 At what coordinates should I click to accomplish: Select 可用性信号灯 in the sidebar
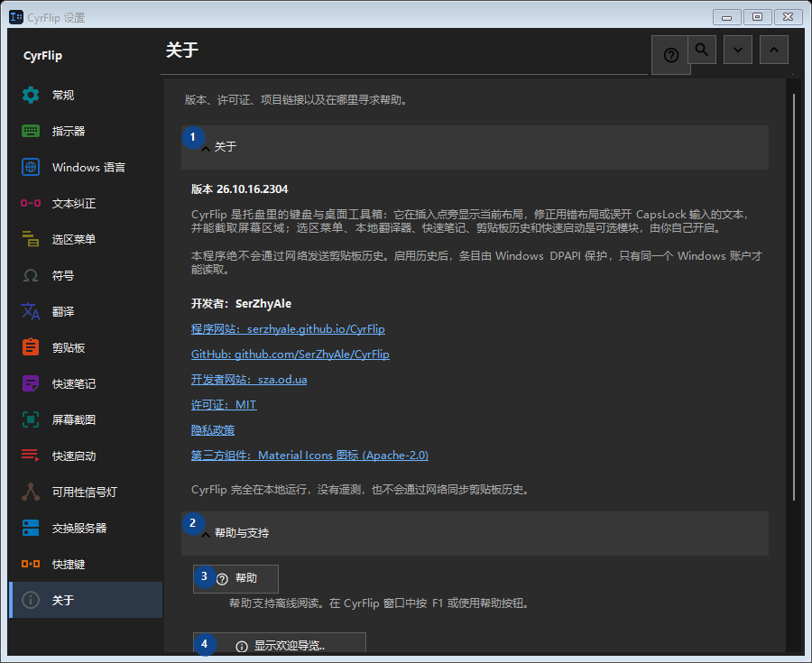pyautogui.click(x=86, y=492)
